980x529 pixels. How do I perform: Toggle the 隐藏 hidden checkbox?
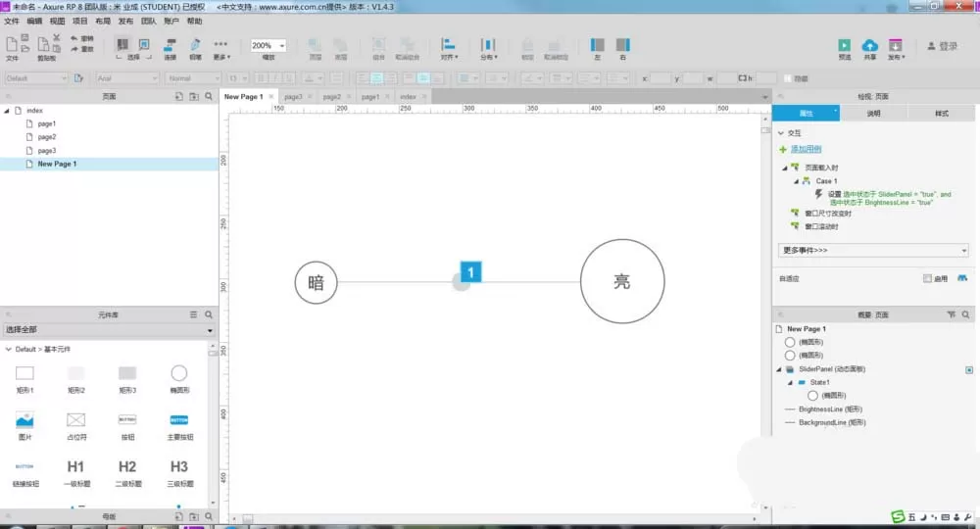(788, 78)
